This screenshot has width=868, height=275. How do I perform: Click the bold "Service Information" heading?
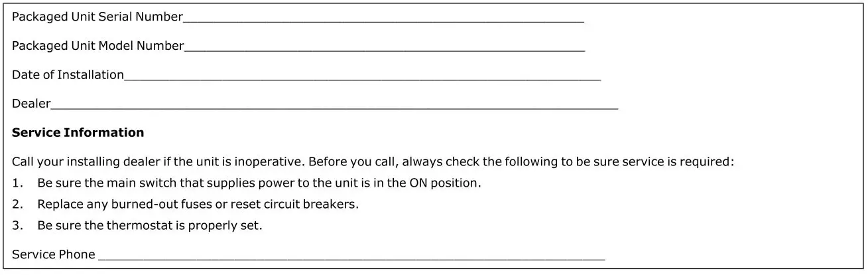pyautogui.click(x=78, y=132)
